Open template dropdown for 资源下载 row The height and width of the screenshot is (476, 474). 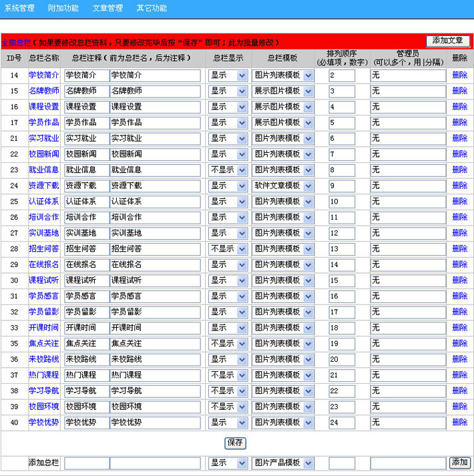282,186
